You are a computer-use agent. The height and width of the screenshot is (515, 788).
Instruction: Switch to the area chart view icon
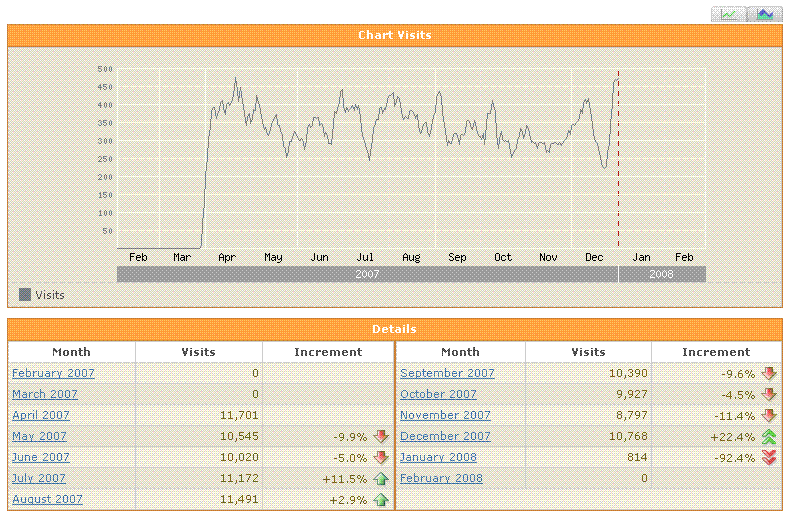765,14
